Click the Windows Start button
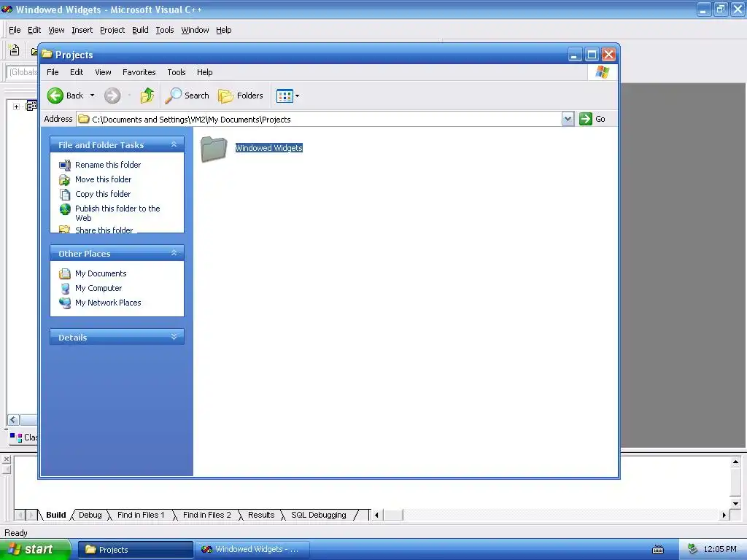 click(35, 550)
